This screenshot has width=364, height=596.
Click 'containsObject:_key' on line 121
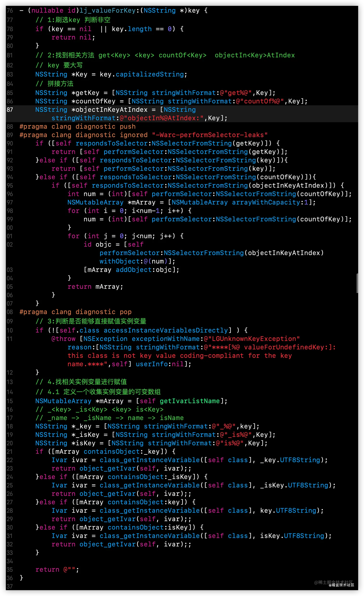click(x=121, y=452)
